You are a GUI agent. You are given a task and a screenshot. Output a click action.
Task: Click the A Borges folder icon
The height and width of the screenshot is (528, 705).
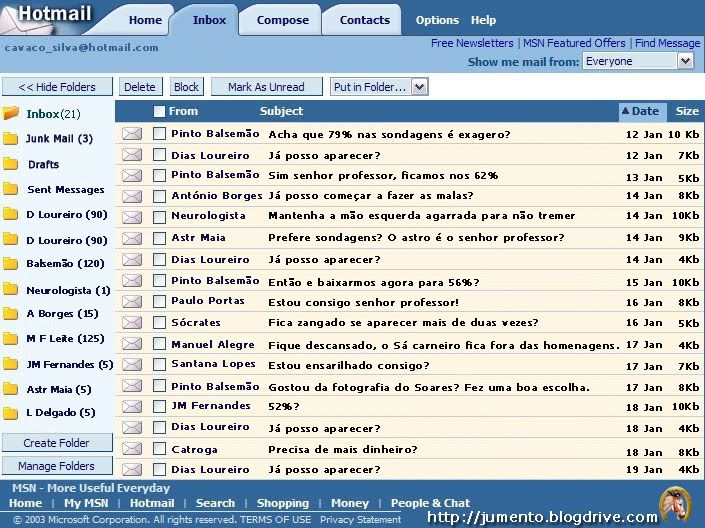pos(10,313)
